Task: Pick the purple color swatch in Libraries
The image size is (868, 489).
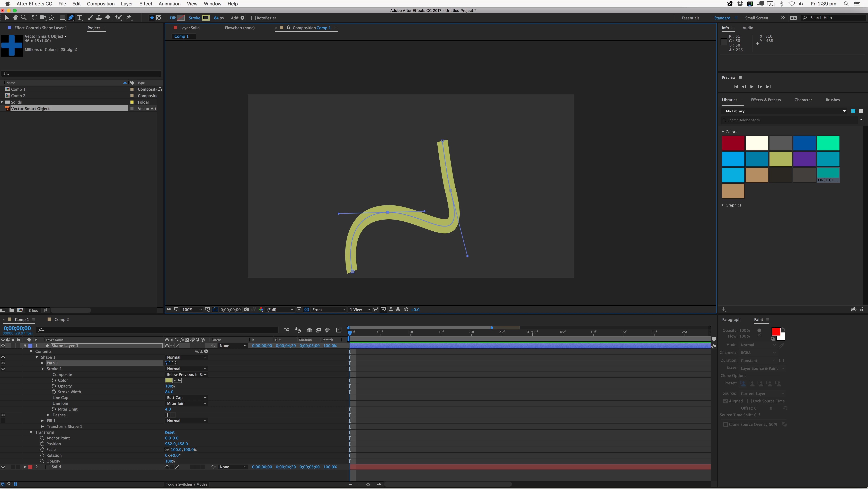Action: (x=804, y=159)
